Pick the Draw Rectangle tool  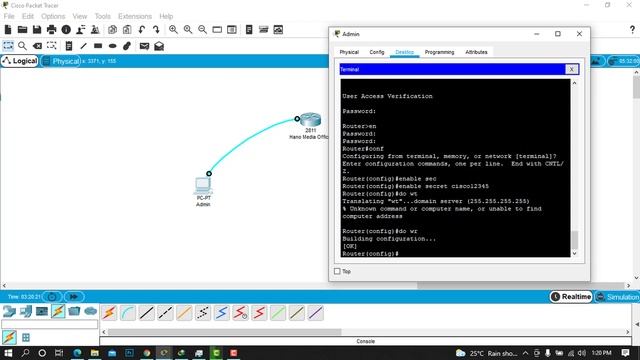coord(98,46)
